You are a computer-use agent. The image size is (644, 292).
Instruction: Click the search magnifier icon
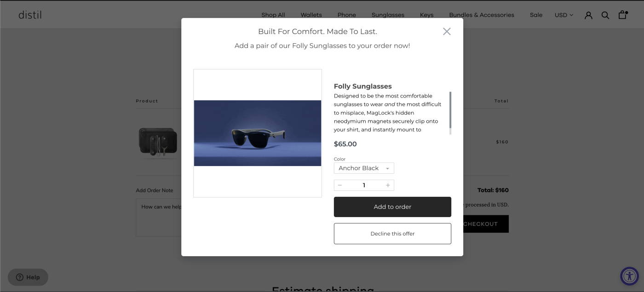click(x=605, y=15)
